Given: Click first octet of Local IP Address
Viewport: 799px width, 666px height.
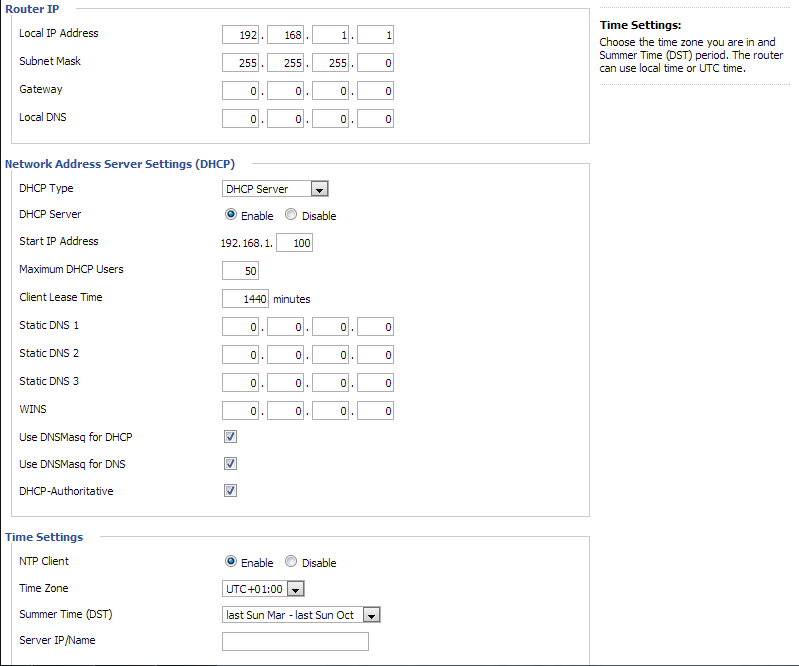Looking at the screenshot, I should point(240,35).
